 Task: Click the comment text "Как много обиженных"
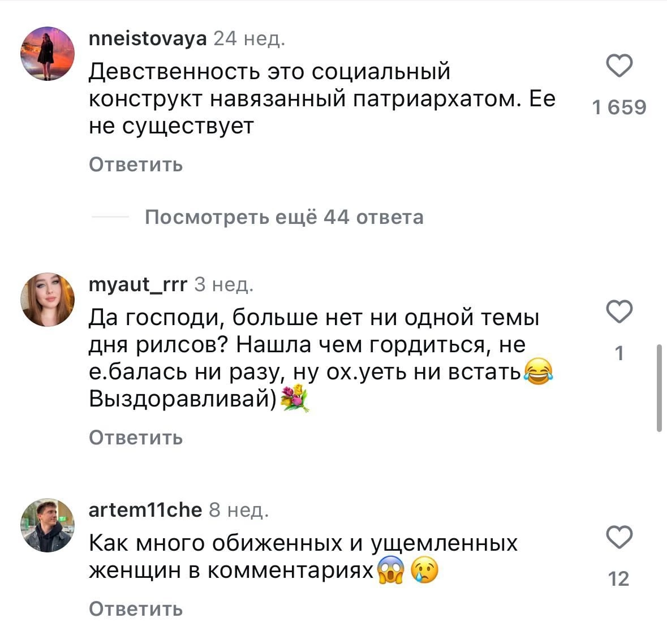[303, 557]
